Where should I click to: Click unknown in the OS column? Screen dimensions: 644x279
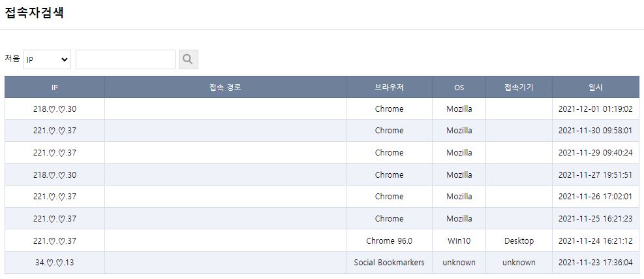tap(459, 262)
